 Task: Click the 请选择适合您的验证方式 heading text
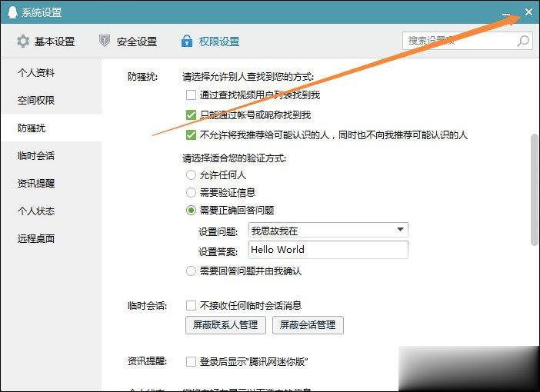coord(234,158)
